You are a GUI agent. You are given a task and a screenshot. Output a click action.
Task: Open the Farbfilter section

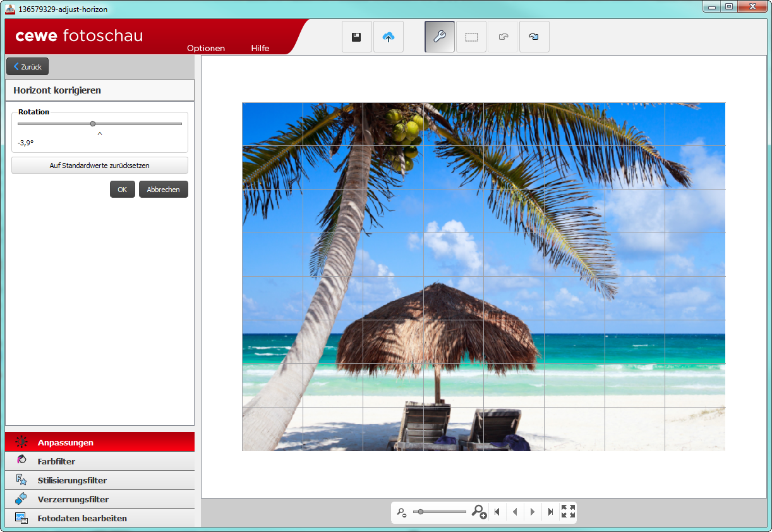pyautogui.click(x=100, y=461)
